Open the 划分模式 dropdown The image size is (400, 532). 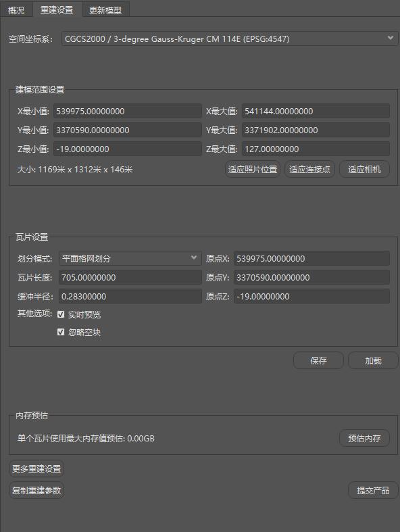point(130,258)
